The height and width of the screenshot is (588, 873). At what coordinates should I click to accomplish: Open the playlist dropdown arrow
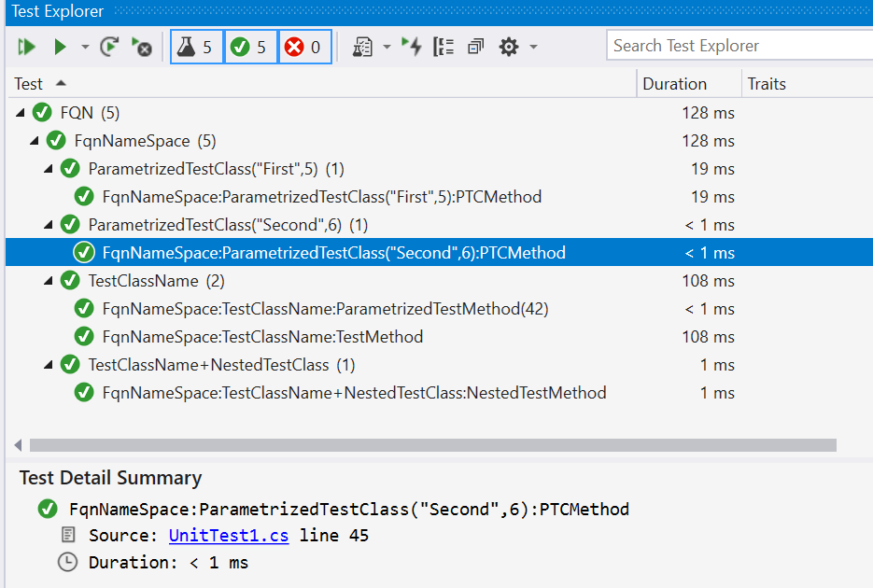click(x=387, y=47)
